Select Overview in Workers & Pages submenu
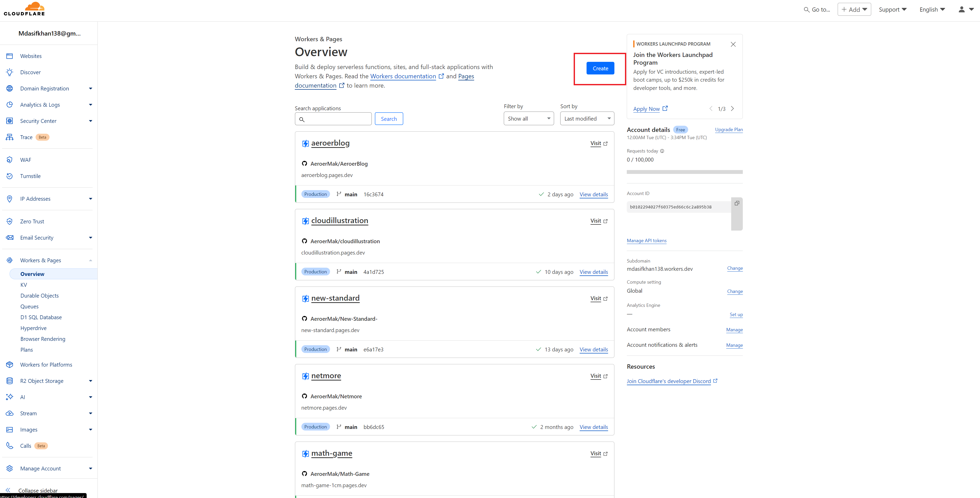Image resolution: width=980 pixels, height=498 pixels. coord(53,274)
